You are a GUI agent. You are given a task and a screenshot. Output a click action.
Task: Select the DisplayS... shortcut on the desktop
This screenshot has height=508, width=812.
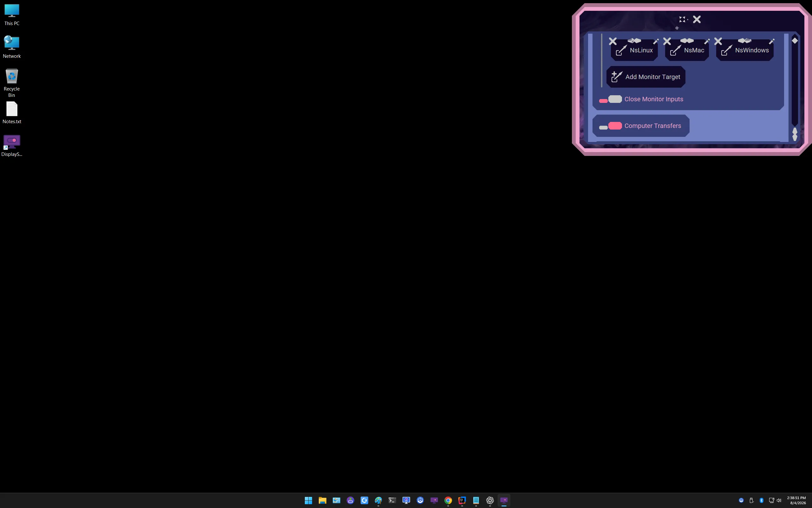[12, 146]
